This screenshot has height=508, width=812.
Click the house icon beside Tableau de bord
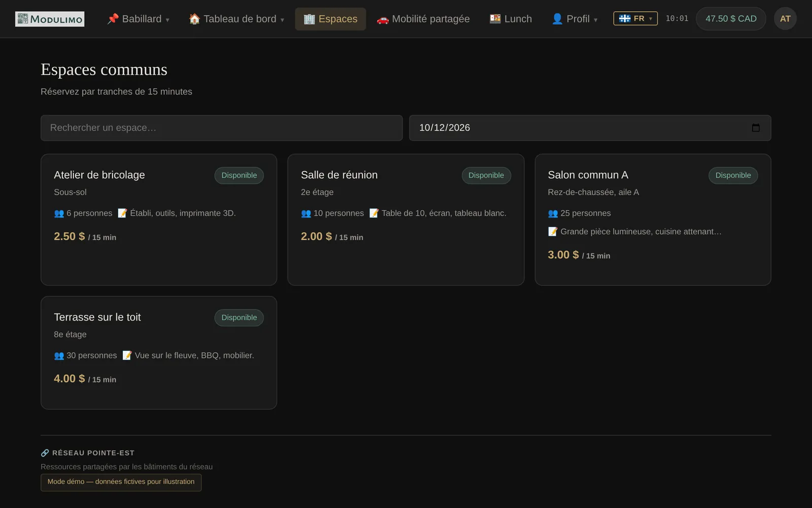tap(194, 19)
